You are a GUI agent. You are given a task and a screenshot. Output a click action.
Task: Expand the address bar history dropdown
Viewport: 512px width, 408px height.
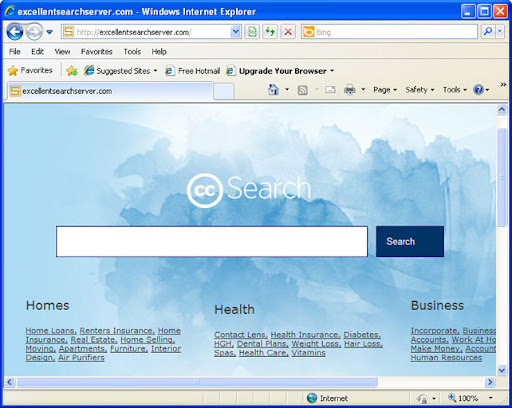coord(236,32)
